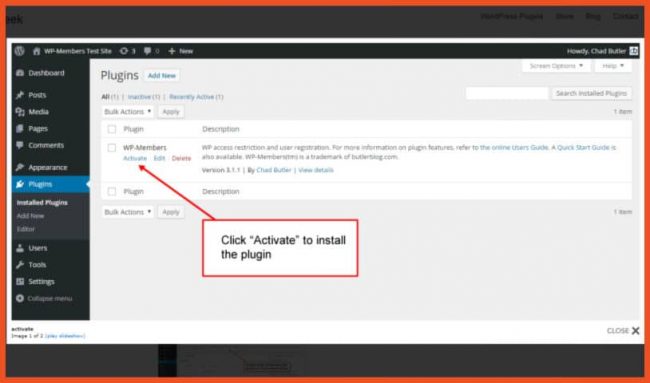
Task: Check the select-all box in table header
Action: click(x=112, y=129)
